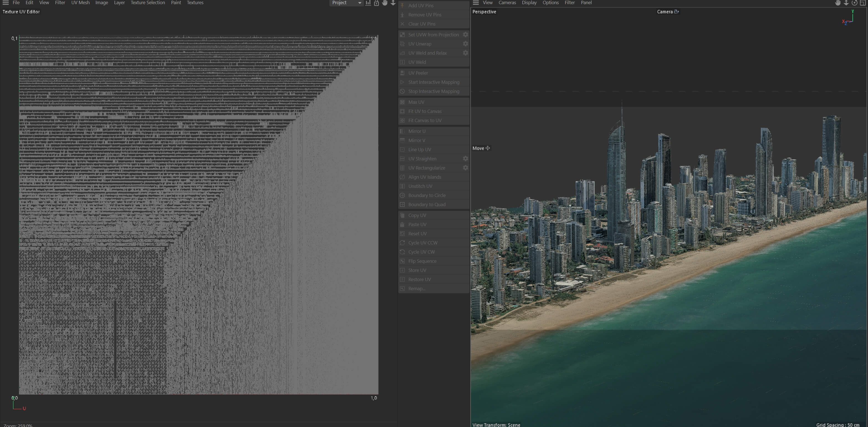This screenshot has height=427, width=868.
Task: Click the Add UV Pins pin icon
Action: pyautogui.click(x=402, y=5)
